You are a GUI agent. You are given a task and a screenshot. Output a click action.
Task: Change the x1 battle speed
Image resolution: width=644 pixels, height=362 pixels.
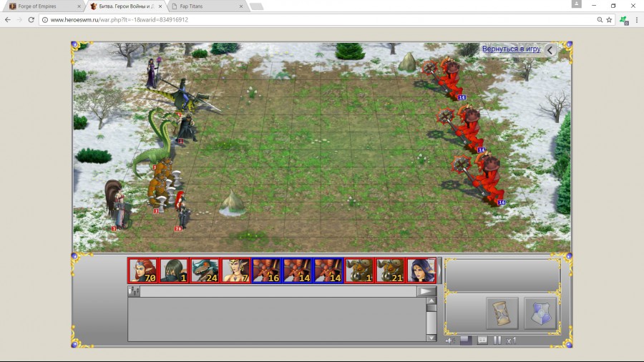512,341
